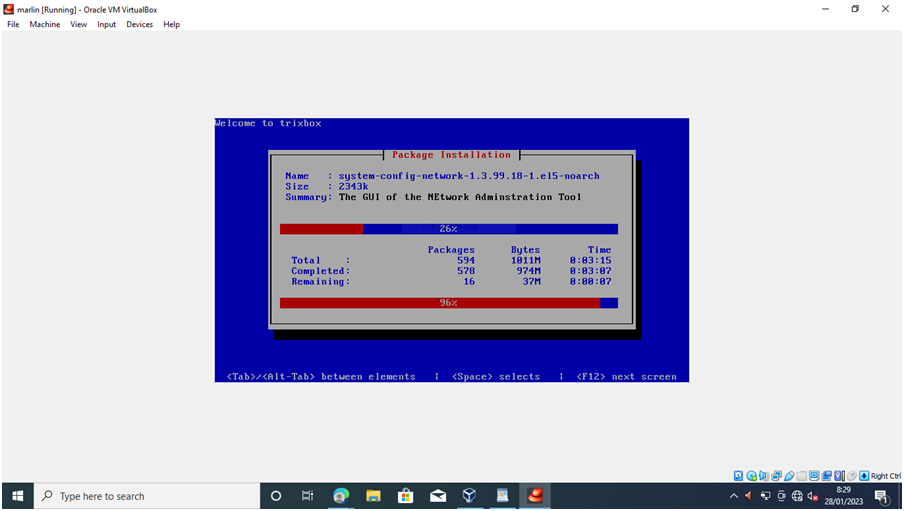
Task: Click the keyboard capture arrow icon
Action: (864, 476)
